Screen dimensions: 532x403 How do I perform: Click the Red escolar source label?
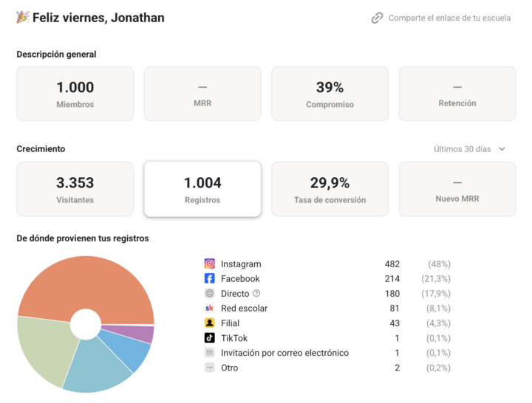pos(245,309)
